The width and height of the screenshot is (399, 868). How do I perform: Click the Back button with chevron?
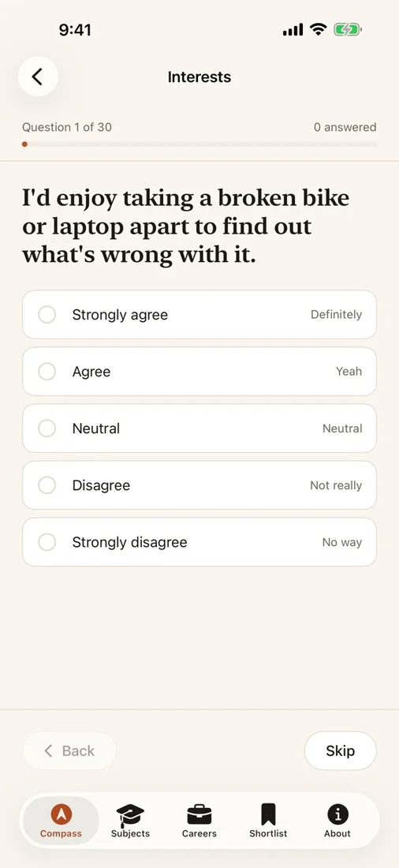pyautogui.click(x=69, y=750)
